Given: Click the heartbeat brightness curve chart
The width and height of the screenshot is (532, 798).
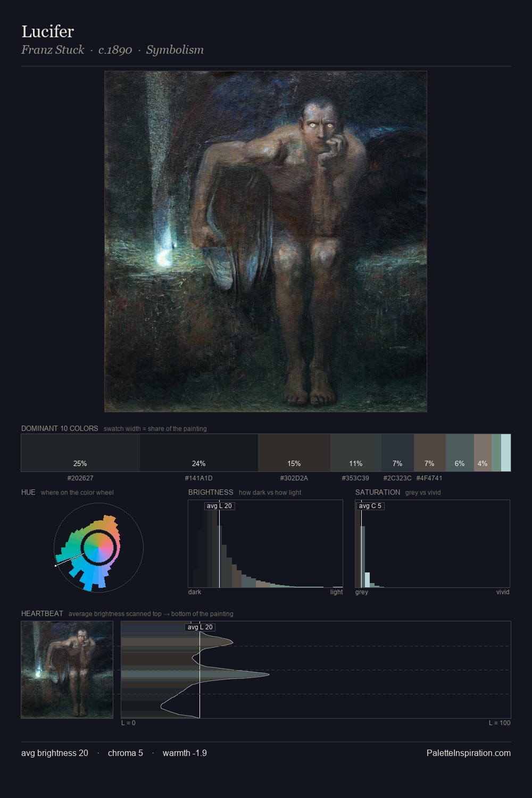Looking at the screenshot, I should click(316, 670).
